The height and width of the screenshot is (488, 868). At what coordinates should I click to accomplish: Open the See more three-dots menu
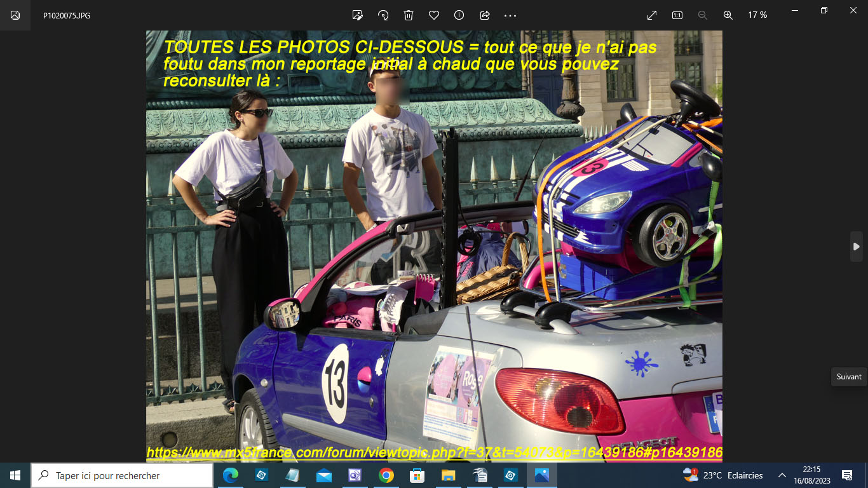[x=510, y=15]
